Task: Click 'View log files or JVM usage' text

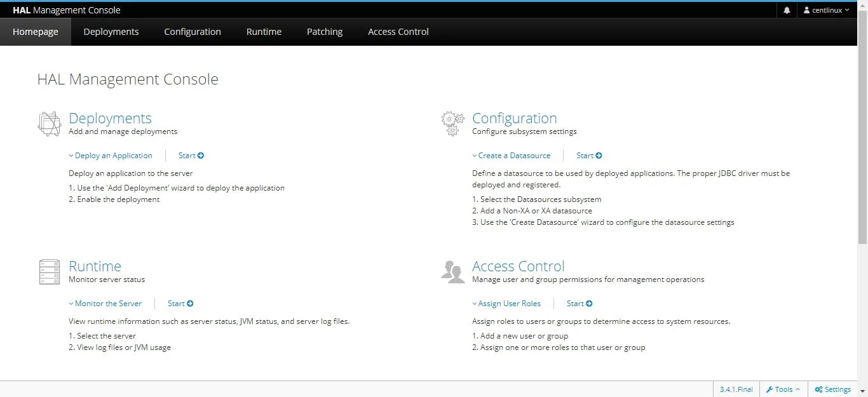Action: (x=124, y=347)
